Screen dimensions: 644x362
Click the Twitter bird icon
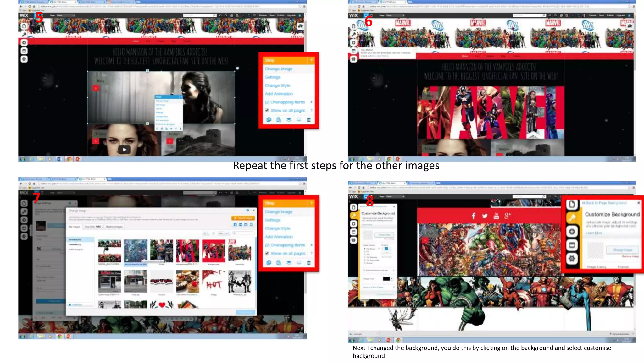485,216
